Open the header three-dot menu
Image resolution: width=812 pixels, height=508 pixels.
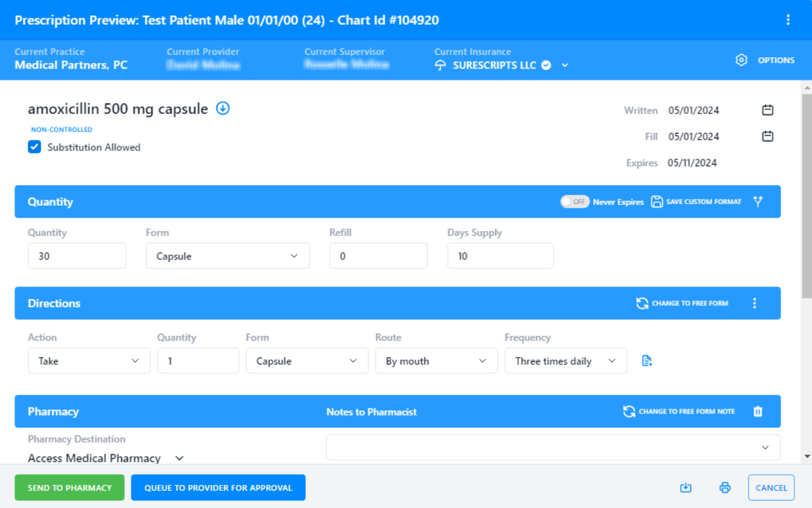pyautogui.click(x=788, y=20)
